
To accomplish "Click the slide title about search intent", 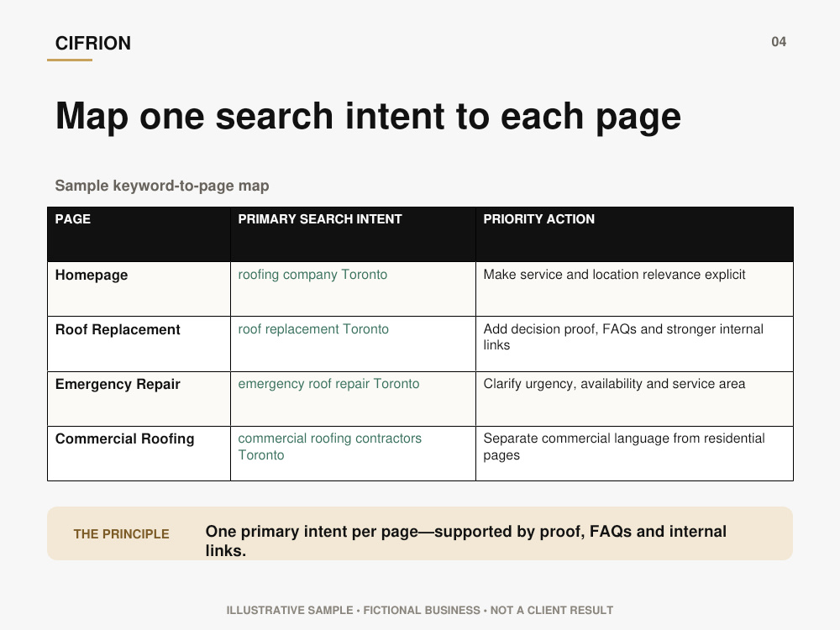I will 368,116.
